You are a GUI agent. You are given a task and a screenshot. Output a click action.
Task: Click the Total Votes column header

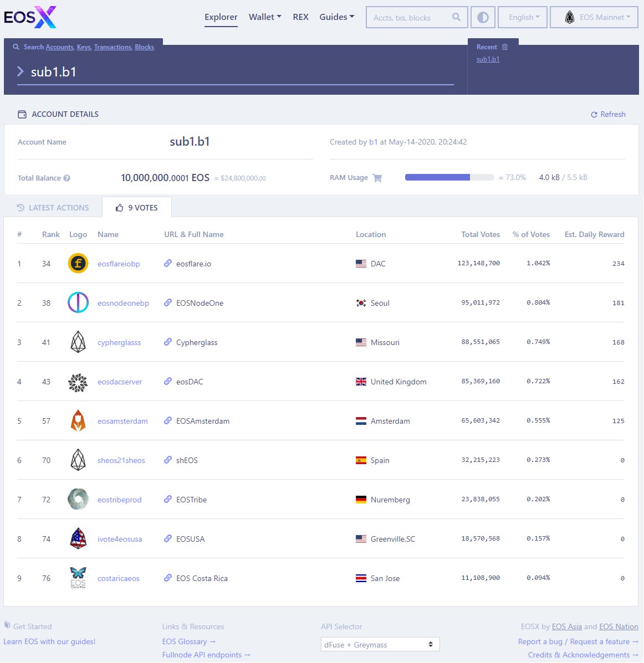[x=481, y=234]
